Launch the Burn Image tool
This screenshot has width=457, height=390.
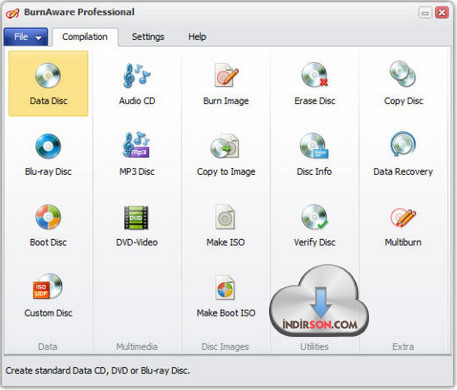tap(226, 83)
